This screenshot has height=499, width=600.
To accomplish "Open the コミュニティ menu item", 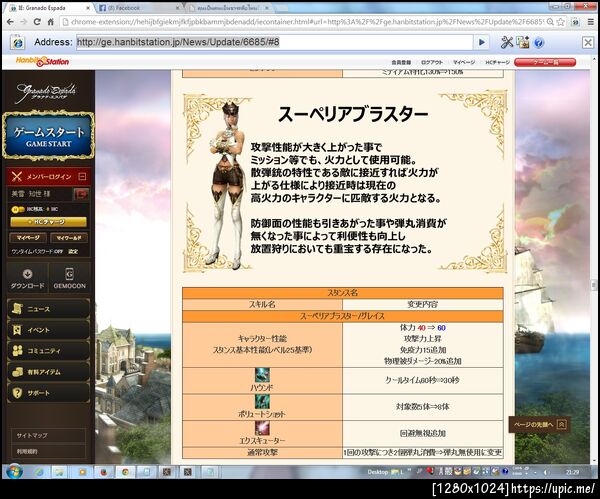I will tap(48, 351).
